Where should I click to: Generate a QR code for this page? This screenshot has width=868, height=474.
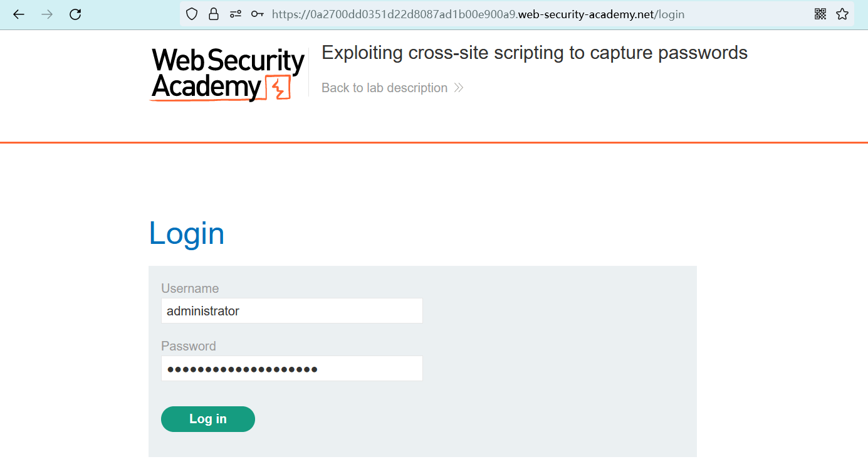(x=820, y=14)
